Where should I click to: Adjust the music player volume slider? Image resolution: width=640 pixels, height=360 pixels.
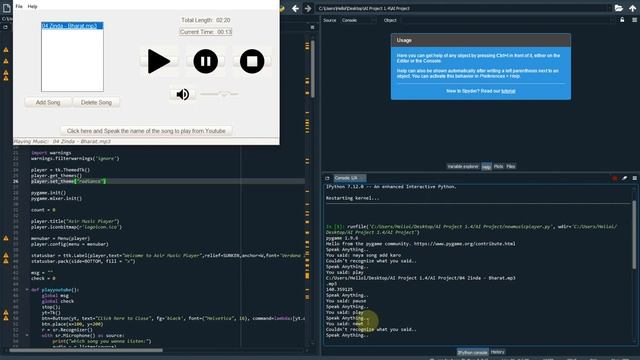tap(219, 94)
